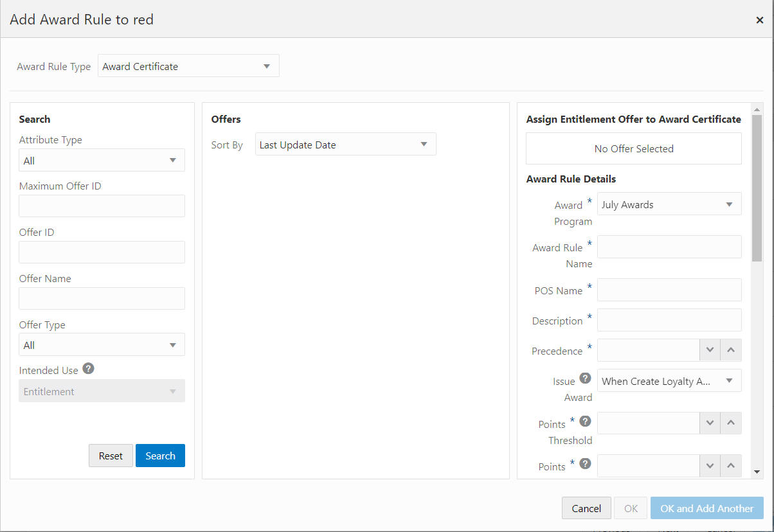Close the Add Award Rule dialog
The height and width of the screenshot is (532, 774).
pos(759,20)
